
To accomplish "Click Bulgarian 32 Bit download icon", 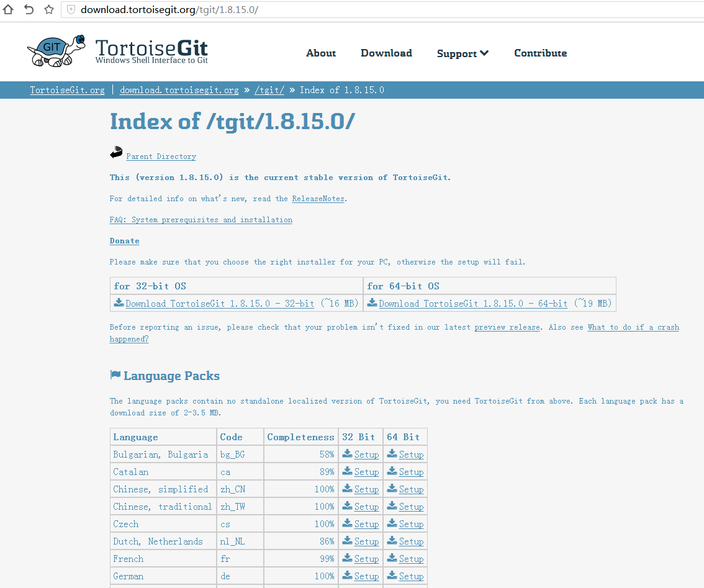I will click(x=347, y=454).
